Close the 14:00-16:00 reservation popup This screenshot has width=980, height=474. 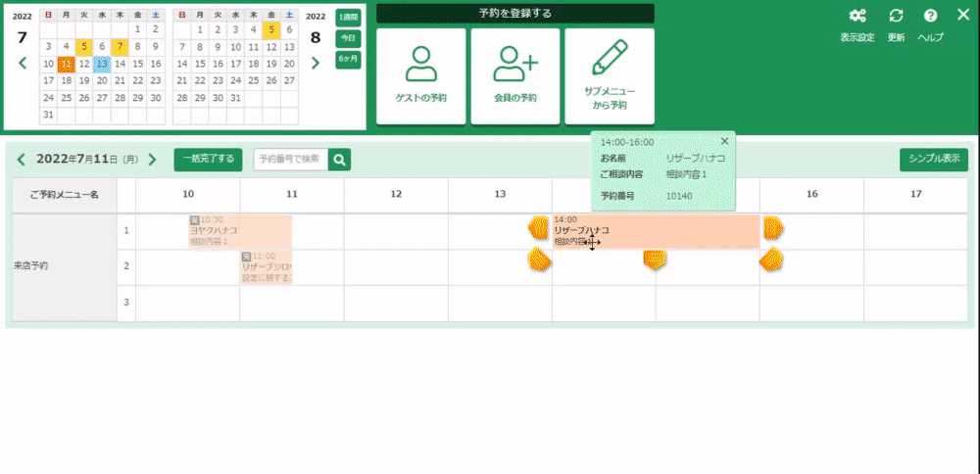point(724,141)
